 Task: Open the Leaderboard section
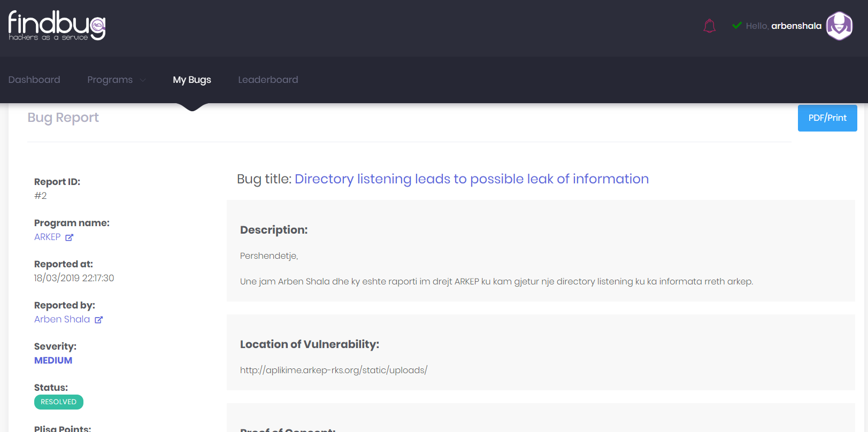click(268, 79)
